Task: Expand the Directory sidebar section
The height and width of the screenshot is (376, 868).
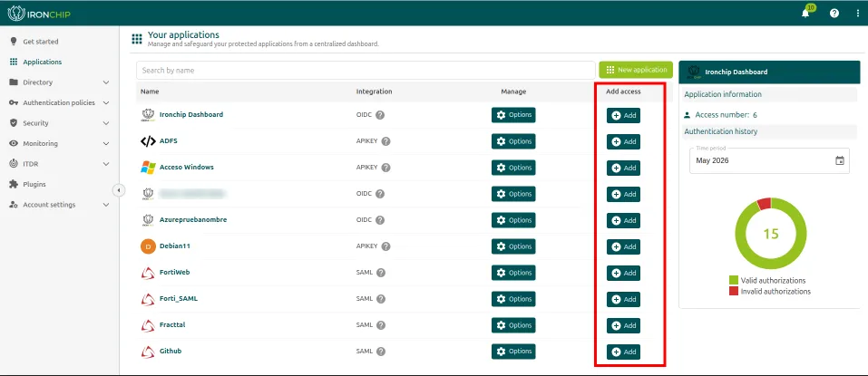Action: point(59,82)
